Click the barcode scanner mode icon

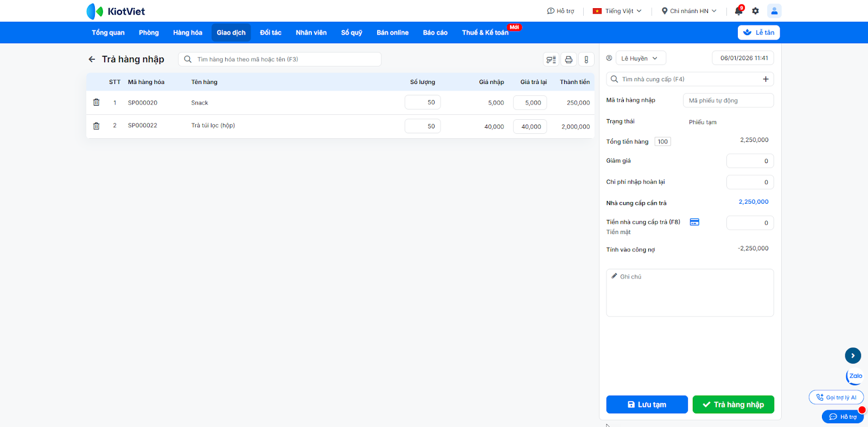(551, 60)
